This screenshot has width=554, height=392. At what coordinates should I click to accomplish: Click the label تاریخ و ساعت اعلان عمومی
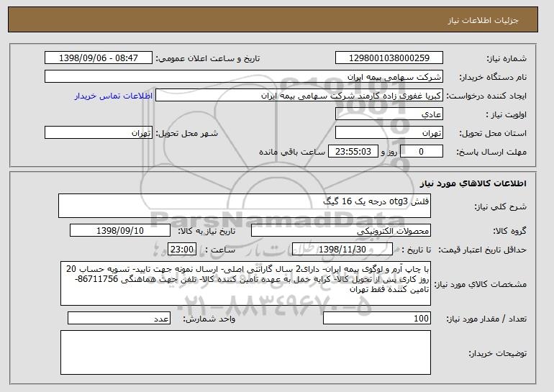[208, 59]
